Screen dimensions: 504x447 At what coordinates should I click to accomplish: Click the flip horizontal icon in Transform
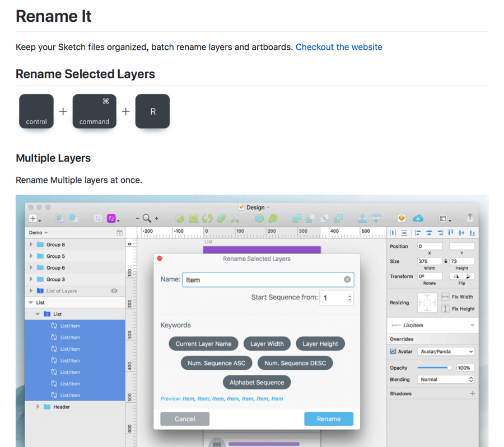coord(456,276)
